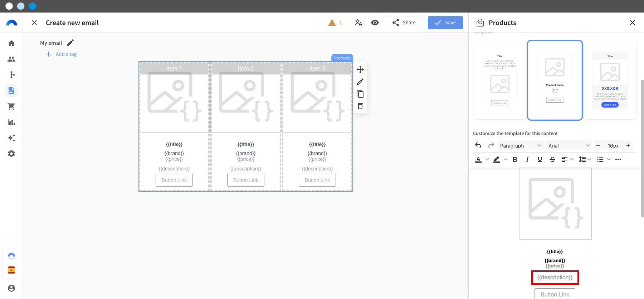This screenshot has width=644, height=299.
Task: Insert a bulleted list
Action: pos(600,159)
